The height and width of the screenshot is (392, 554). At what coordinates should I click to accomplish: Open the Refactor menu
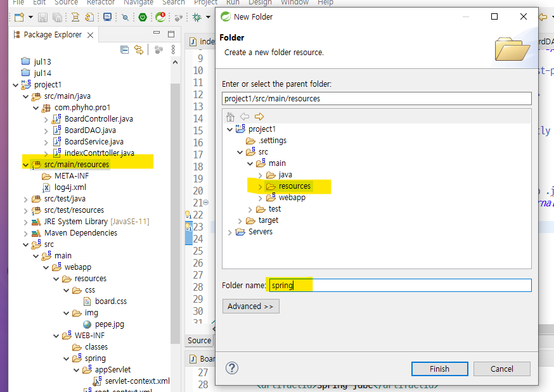click(x=100, y=3)
